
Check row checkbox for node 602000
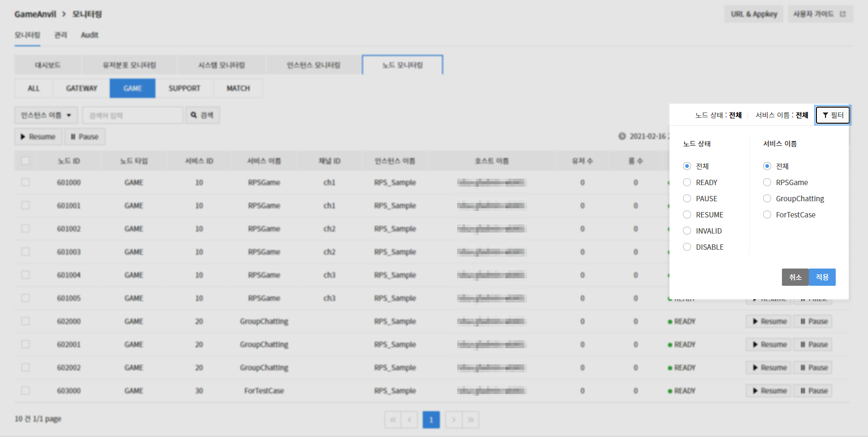(25, 321)
